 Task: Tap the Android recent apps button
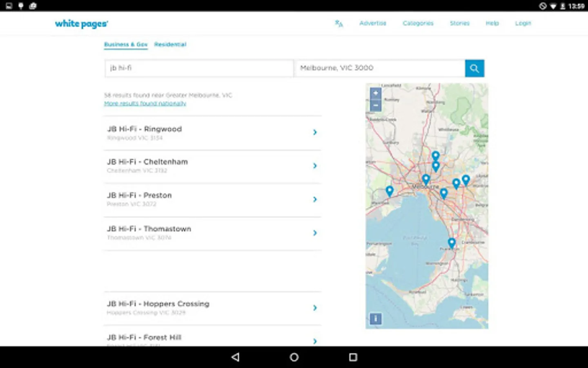click(x=353, y=357)
